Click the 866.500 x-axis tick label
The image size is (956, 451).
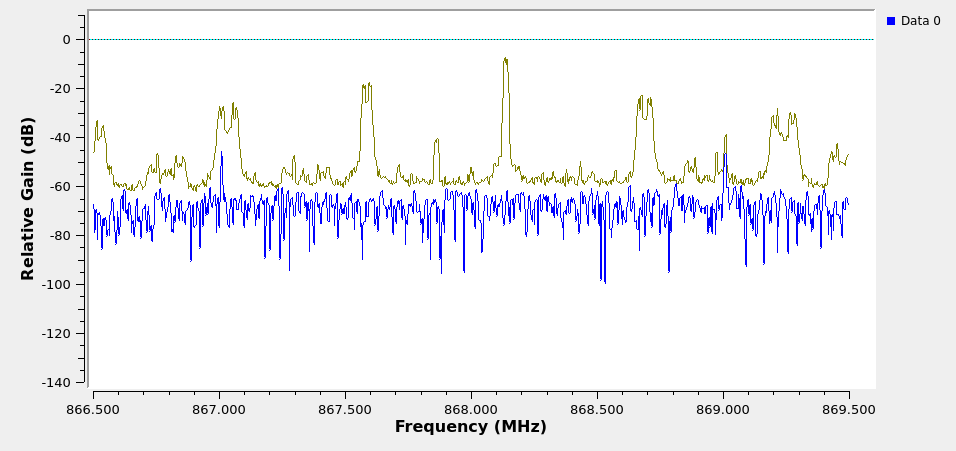[93, 408]
